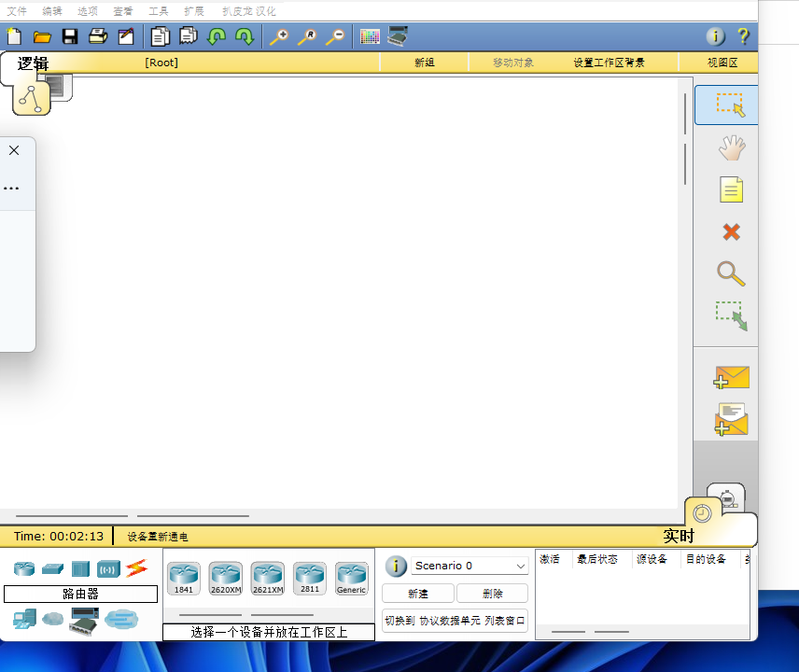Select the Connections lightning bolt category
Screen dimensions: 799x672
point(136,568)
